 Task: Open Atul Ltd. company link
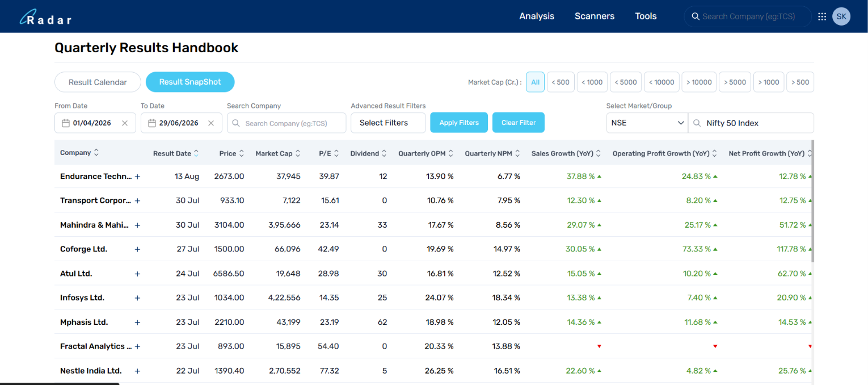pos(76,274)
